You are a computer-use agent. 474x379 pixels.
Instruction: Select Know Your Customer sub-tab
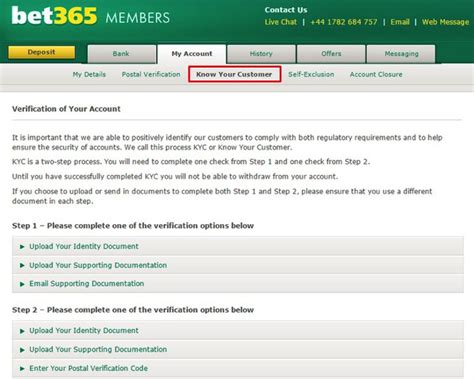[234, 74]
